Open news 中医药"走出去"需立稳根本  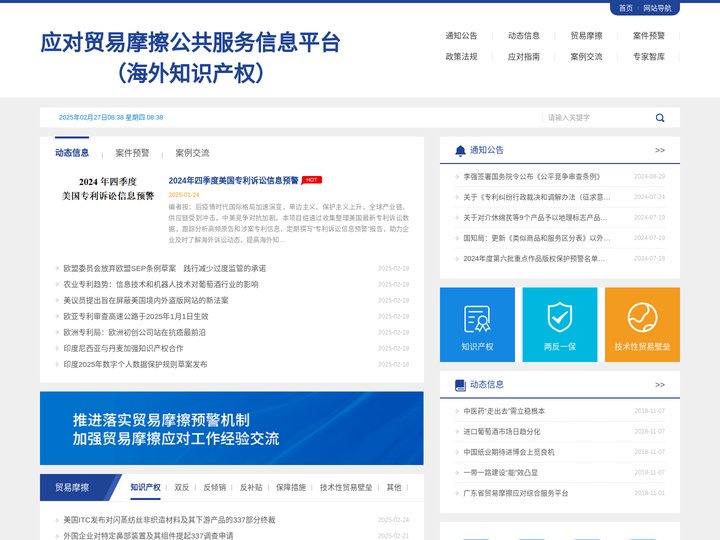point(504,411)
